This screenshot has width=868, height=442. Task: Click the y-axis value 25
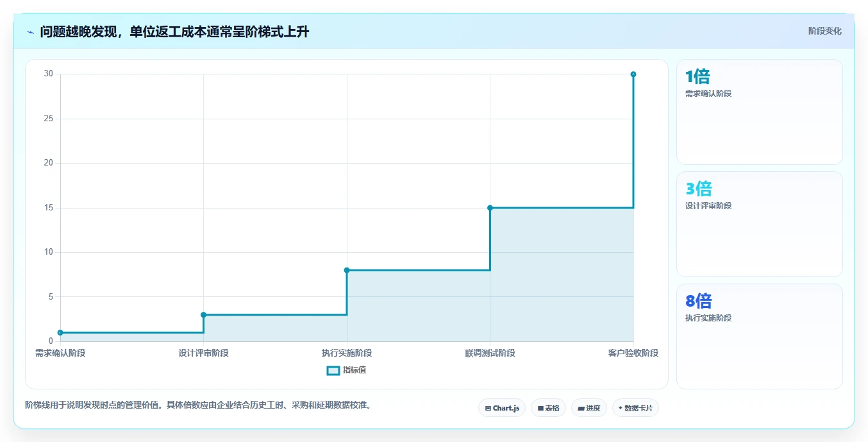(x=49, y=119)
